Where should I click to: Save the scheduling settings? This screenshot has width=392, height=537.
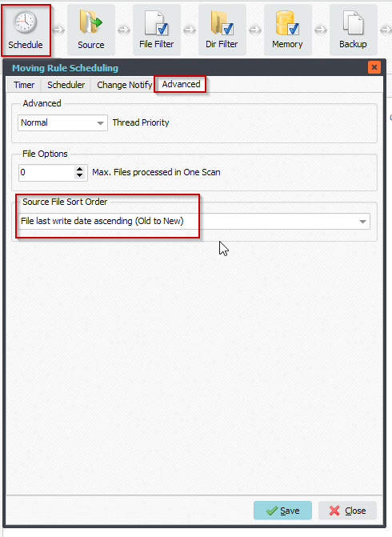(282, 511)
